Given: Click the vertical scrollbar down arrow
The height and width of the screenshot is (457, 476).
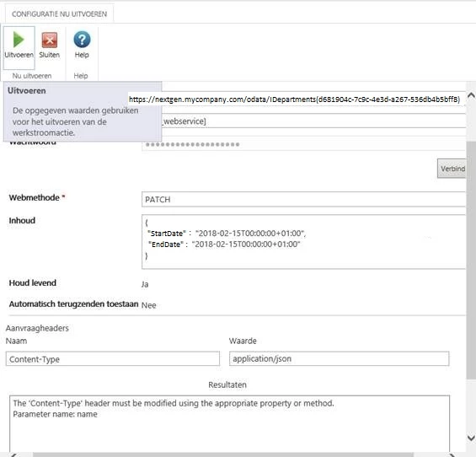Looking at the screenshot, I should point(471,438).
